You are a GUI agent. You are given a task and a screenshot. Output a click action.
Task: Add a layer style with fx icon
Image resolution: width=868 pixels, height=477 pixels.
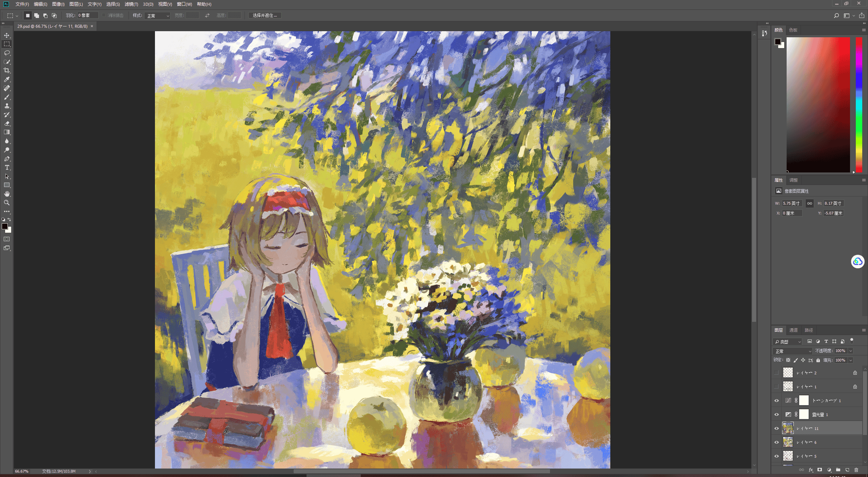(811, 470)
